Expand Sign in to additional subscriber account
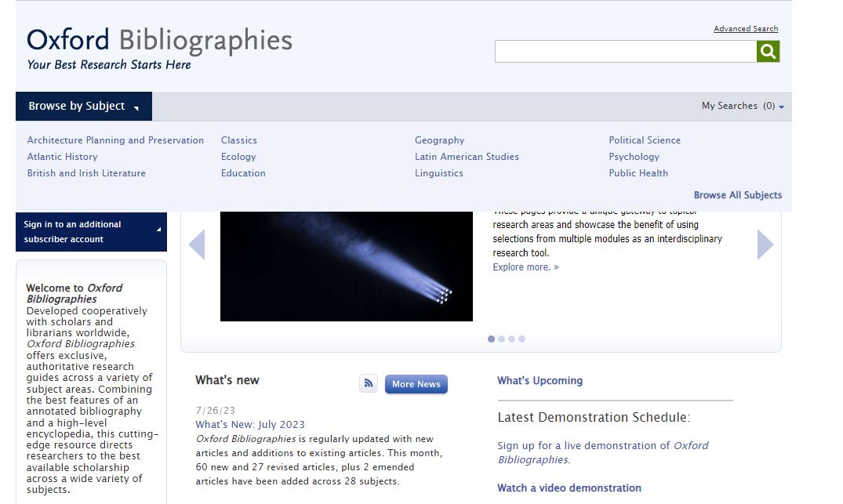 pyautogui.click(x=92, y=231)
